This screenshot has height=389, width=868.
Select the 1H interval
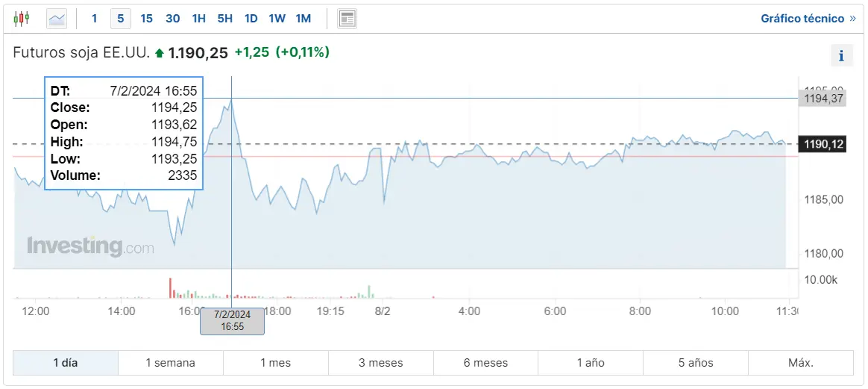198,18
